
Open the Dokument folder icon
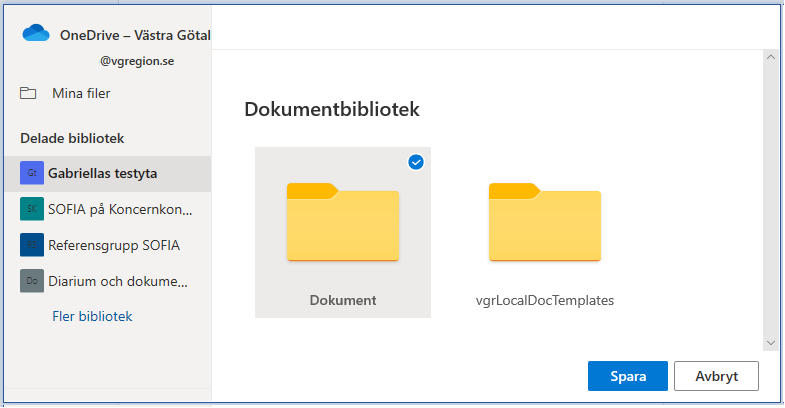342,223
